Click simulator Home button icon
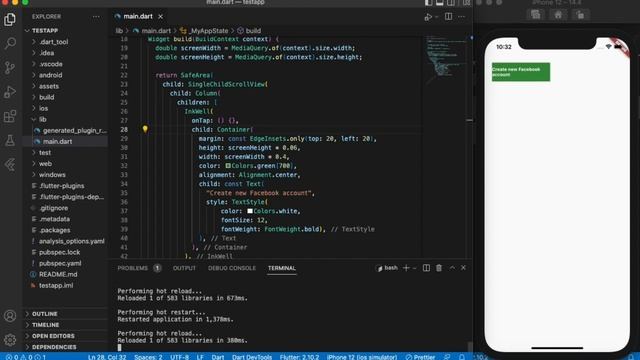The image size is (640, 360). pyautogui.click(x=558, y=15)
